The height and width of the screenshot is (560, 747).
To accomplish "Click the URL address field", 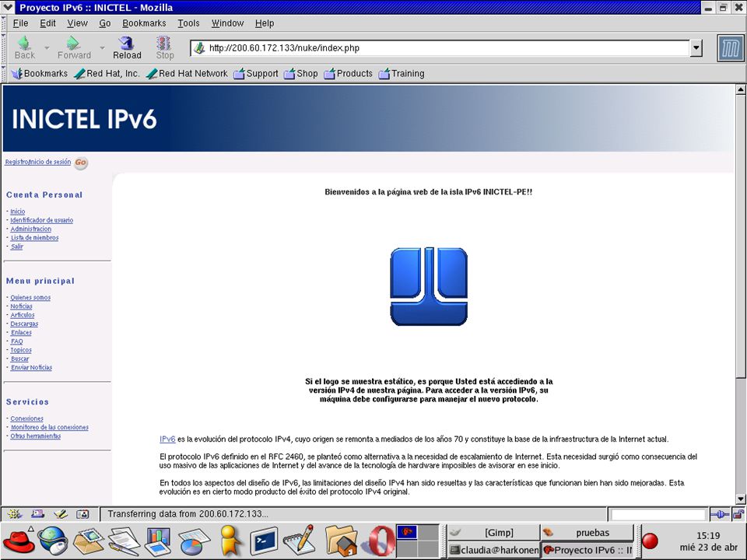I will tap(440, 47).
